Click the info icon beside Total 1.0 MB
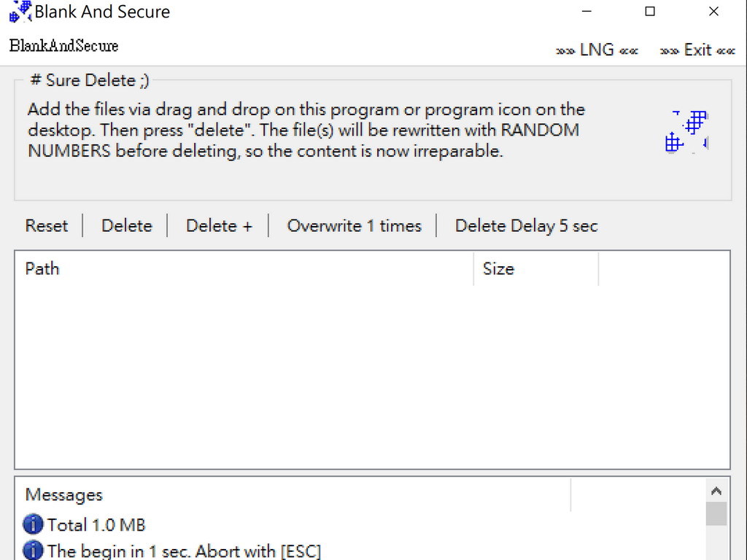 point(33,524)
